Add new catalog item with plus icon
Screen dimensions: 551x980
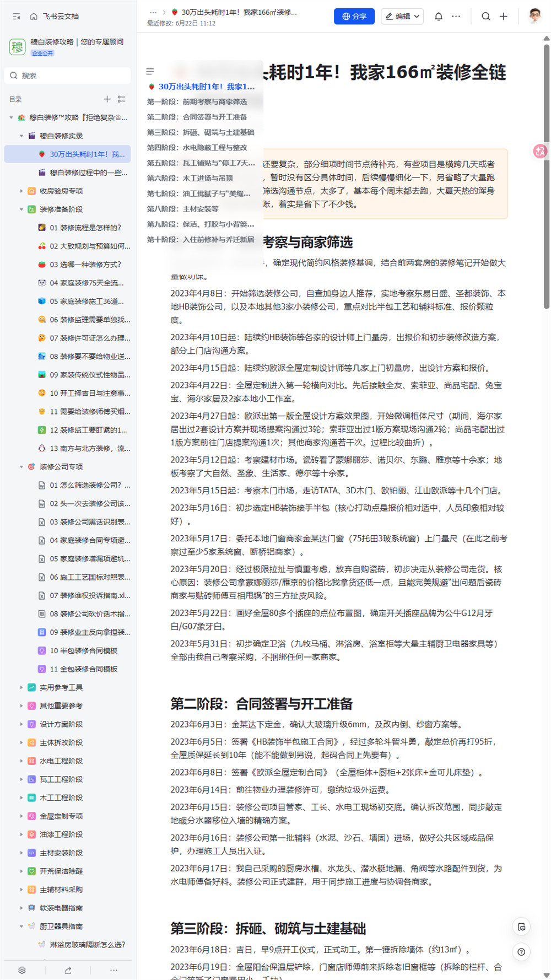pos(107,99)
